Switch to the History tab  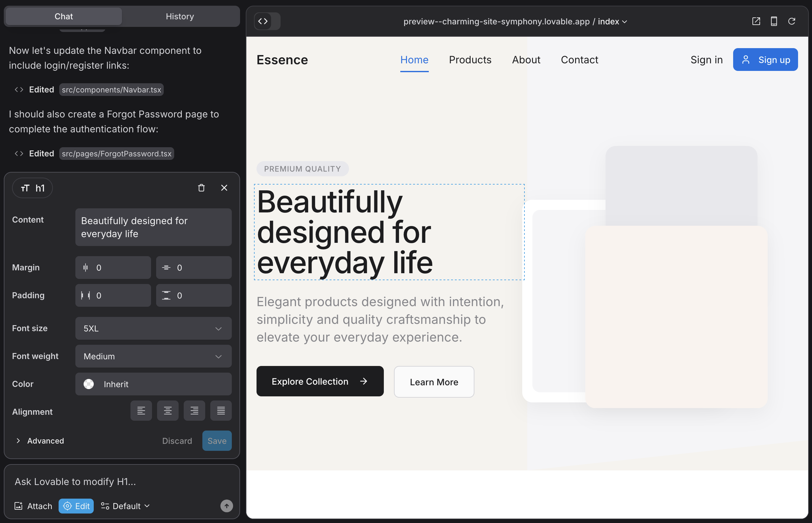pos(180,16)
